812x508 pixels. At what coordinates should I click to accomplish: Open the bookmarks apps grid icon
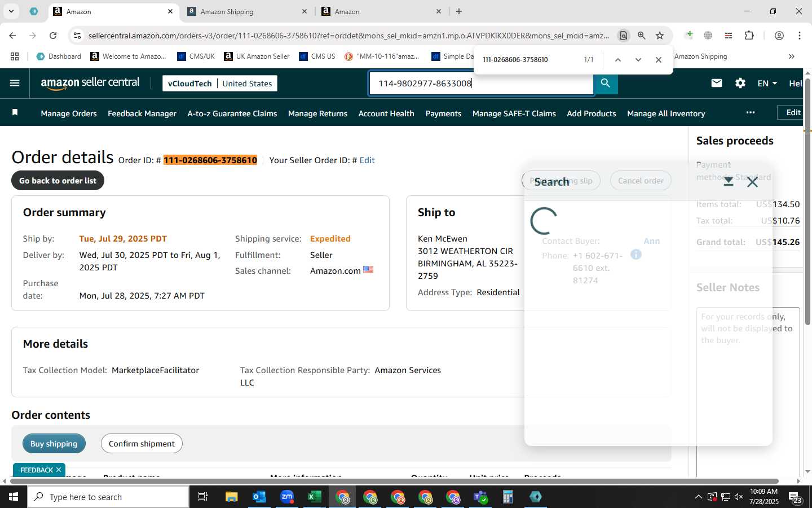[x=15, y=56]
